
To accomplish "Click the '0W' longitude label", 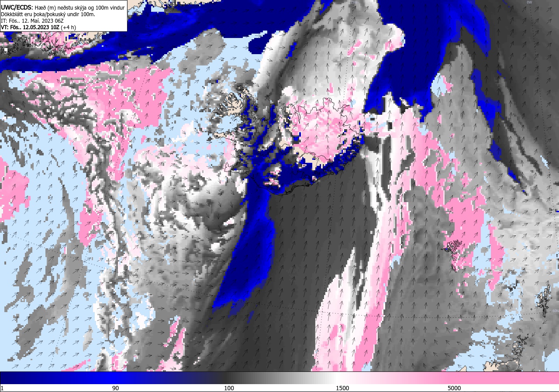I will pos(529,2).
